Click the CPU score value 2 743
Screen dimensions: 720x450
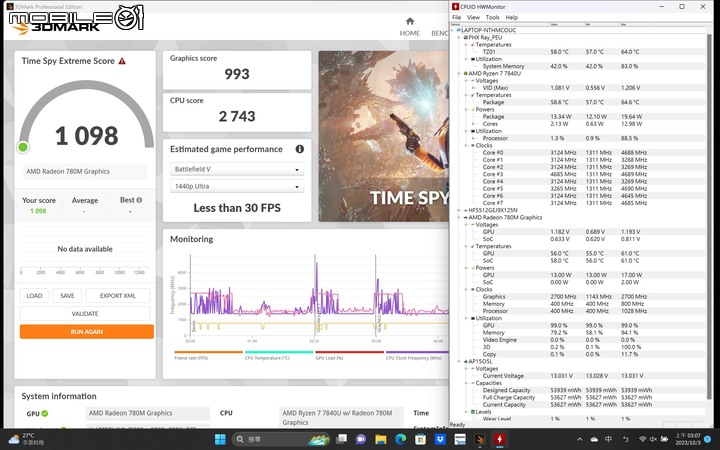tap(237, 116)
